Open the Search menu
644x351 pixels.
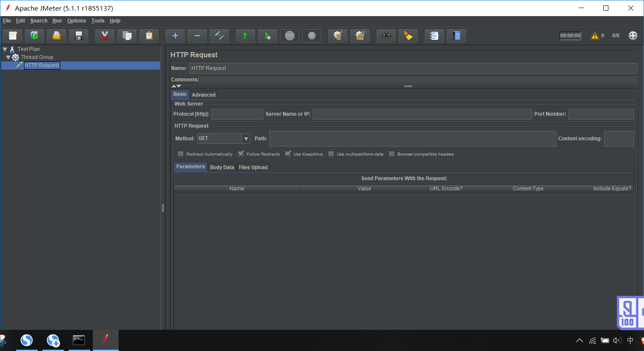(x=39, y=21)
